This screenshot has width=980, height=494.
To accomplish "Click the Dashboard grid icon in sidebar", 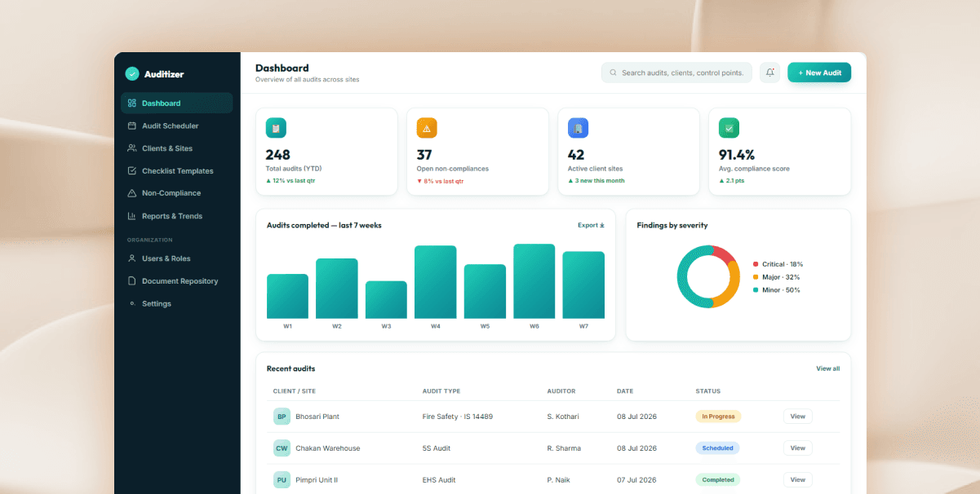I will pyautogui.click(x=132, y=104).
